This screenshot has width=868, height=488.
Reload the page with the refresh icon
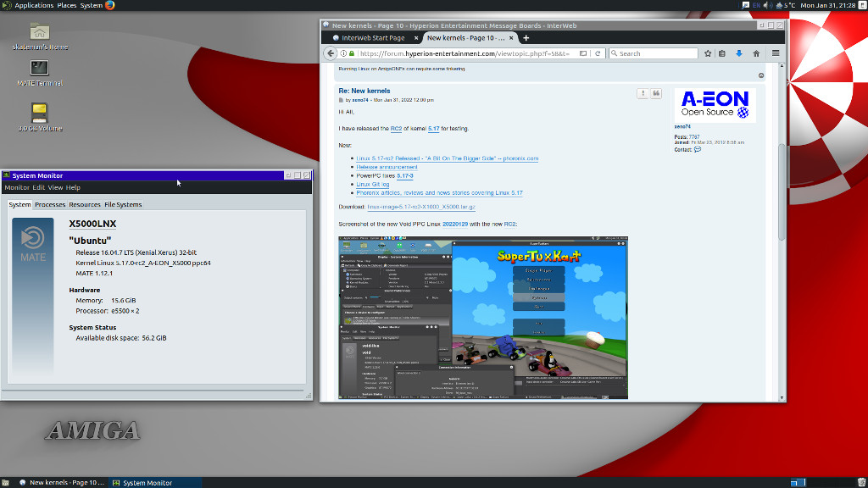pyautogui.click(x=598, y=53)
